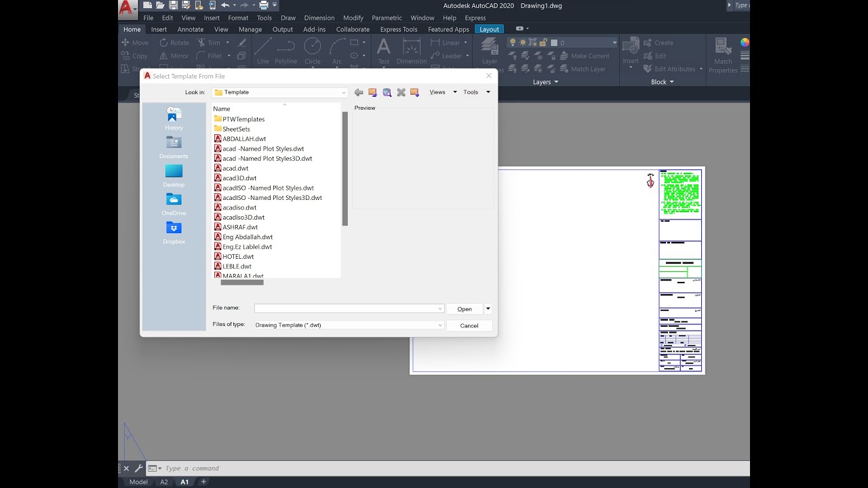Select the Polyline tool in the ribbon
The height and width of the screenshot is (488, 868).
click(x=286, y=52)
